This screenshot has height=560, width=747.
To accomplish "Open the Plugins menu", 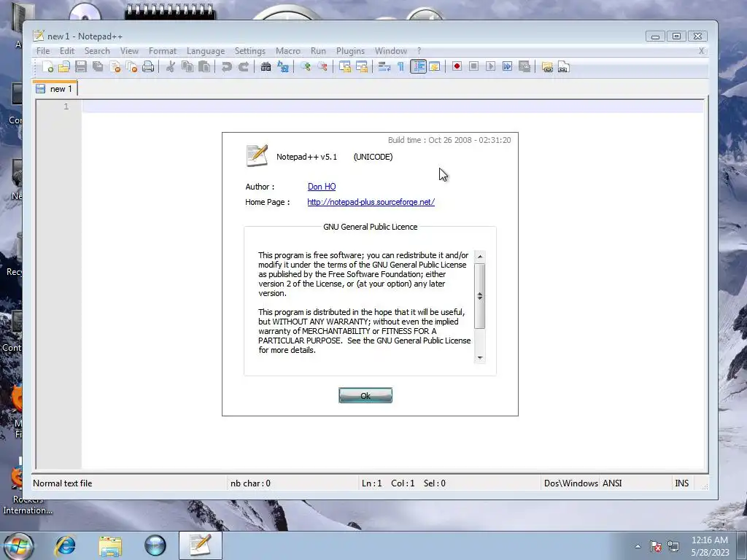I will [x=350, y=51].
